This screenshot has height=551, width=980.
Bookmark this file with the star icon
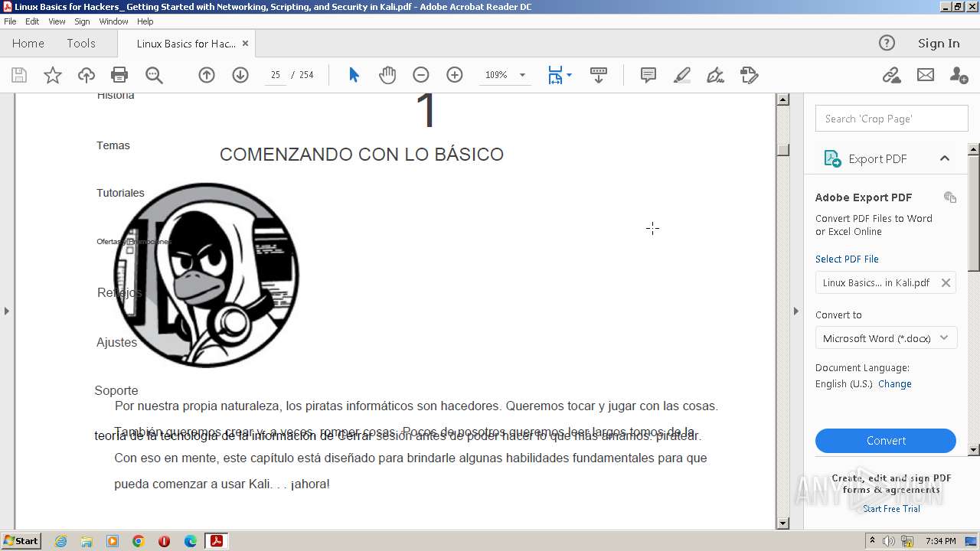pos(53,75)
